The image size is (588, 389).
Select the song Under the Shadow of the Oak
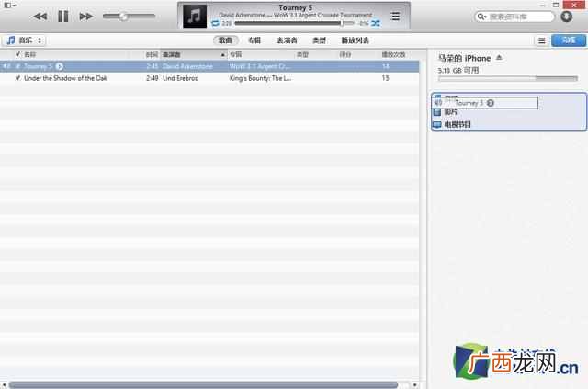click(x=65, y=78)
